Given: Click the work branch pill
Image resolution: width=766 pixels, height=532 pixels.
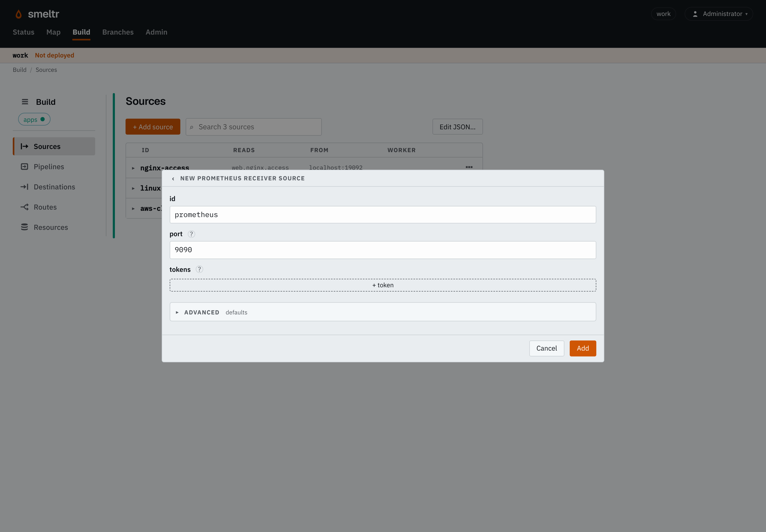Looking at the screenshot, I should click(x=663, y=14).
